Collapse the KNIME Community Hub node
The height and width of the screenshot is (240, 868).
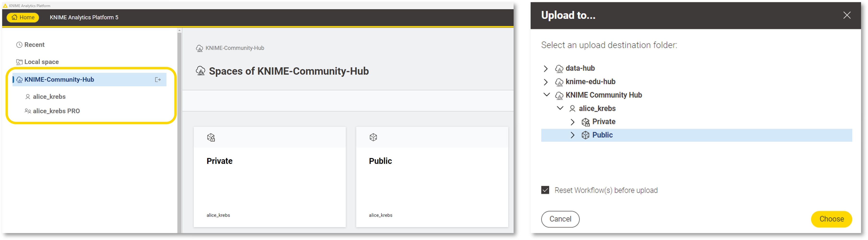click(546, 95)
